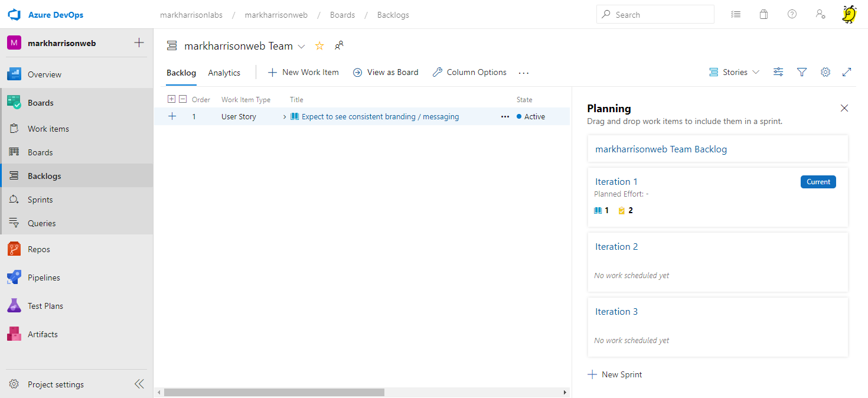Switch to the Analytics tab

pos(224,73)
